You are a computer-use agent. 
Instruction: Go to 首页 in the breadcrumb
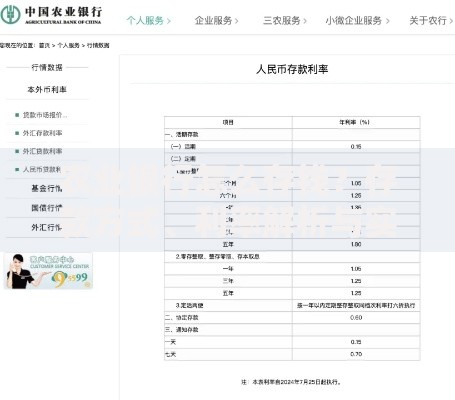(x=44, y=45)
